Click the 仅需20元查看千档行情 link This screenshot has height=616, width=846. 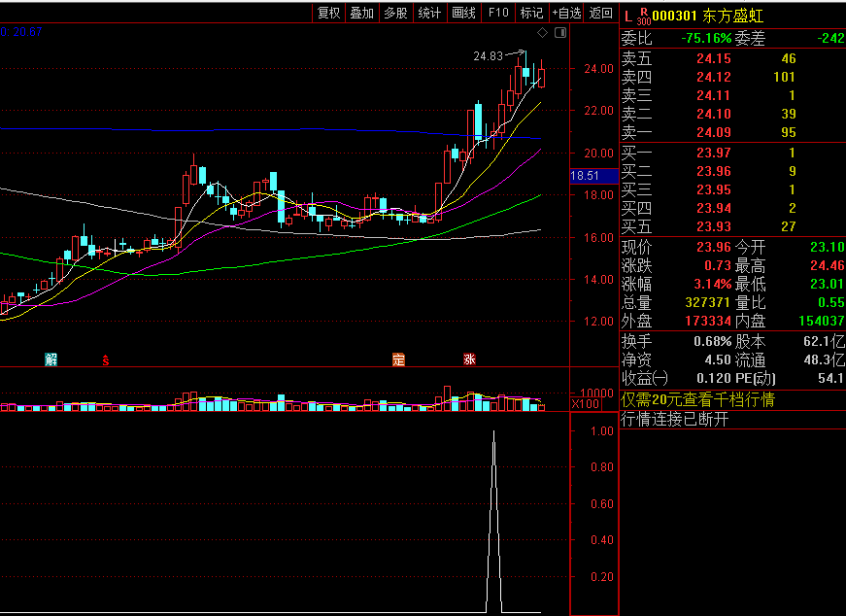pos(697,400)
